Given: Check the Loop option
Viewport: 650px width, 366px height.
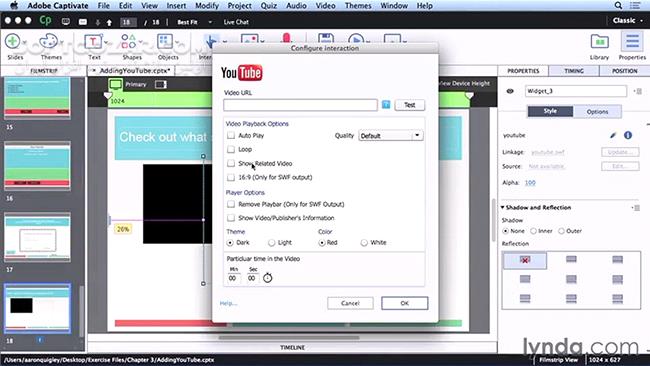Looking at the screenshot, I should (x=231, y=149).
